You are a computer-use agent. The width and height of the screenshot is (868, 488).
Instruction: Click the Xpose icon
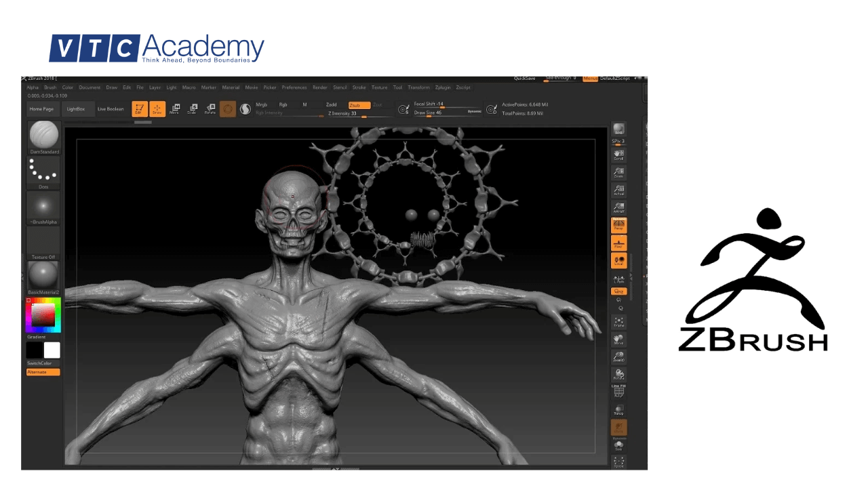[x=618, y=462]
